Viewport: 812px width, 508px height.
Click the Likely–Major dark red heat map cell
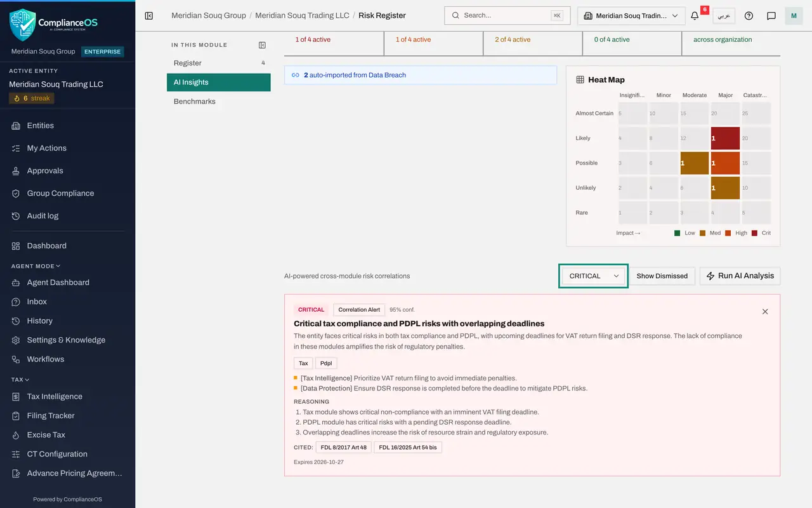coord(725,138)
